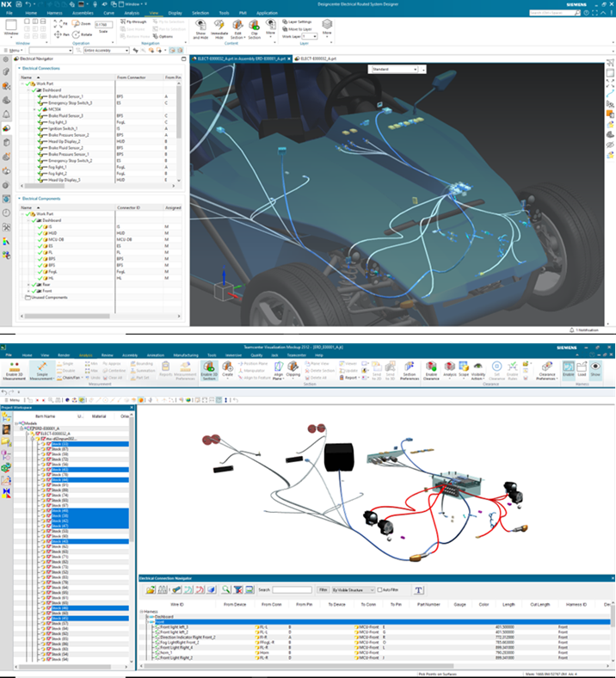This screenshot has height=678, width=616.
Task: Toggle checkmark of HUD component row
Action: (x=40, y=233)
